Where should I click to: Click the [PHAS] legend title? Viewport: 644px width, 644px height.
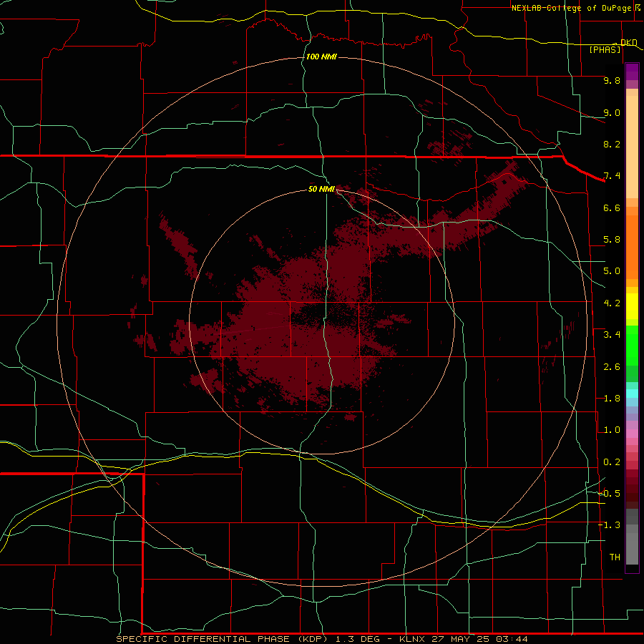605,50
